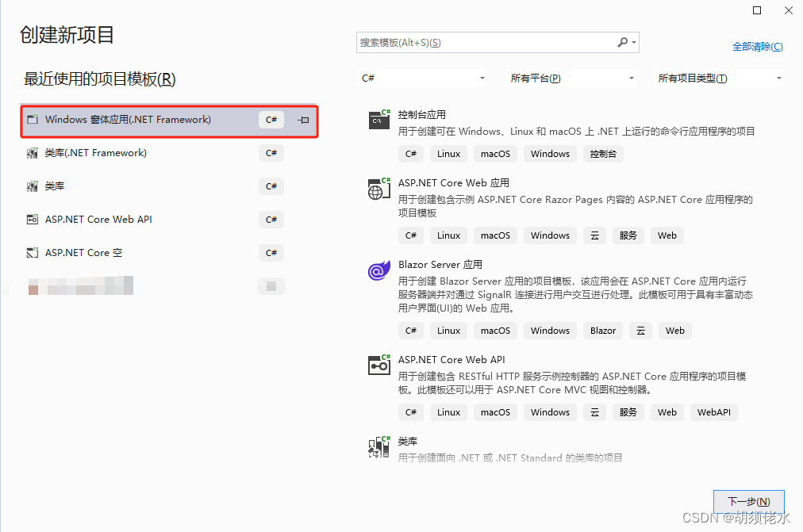Click the Class Library (.NET Framework) icon in recent list
The height and width of the screenshot is (532, 803).
(x=33, y=152)
